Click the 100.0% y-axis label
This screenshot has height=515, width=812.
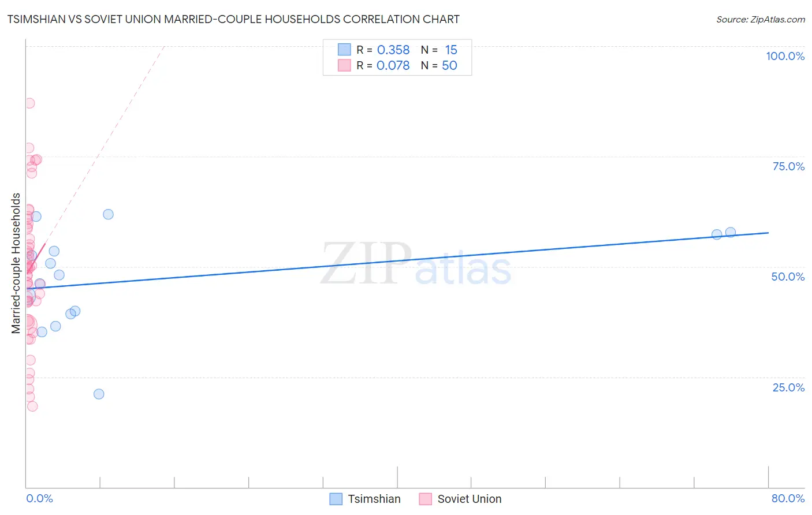tap(785, 56)
